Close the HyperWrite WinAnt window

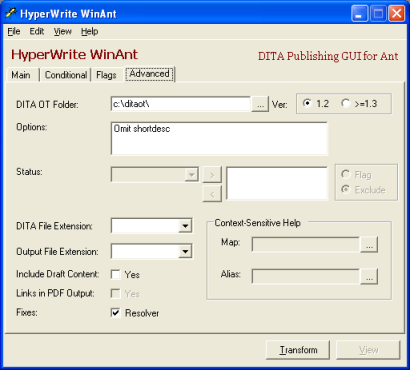coord(397,14)
